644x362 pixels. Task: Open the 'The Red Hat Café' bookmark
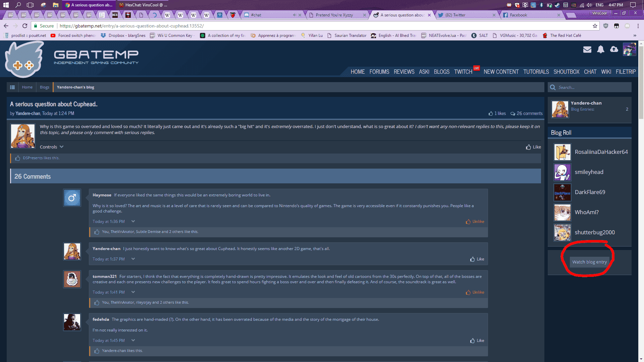point(562,36)
